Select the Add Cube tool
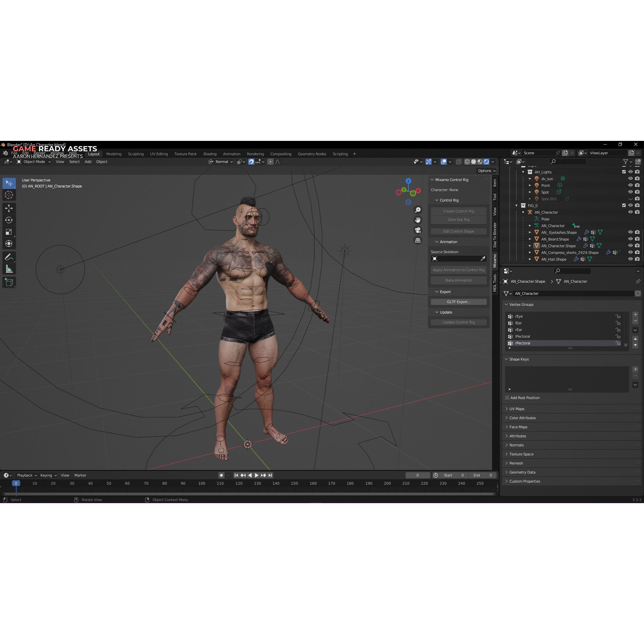Image resolution: width=644 pixels, height=644 pixels. (x=9, y=282)
